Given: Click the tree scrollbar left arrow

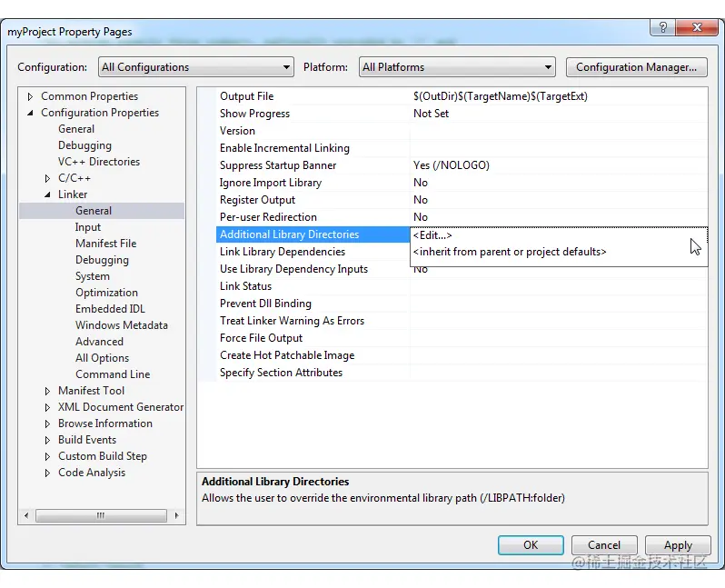Looking at the screenshot, I should [26, 515].
